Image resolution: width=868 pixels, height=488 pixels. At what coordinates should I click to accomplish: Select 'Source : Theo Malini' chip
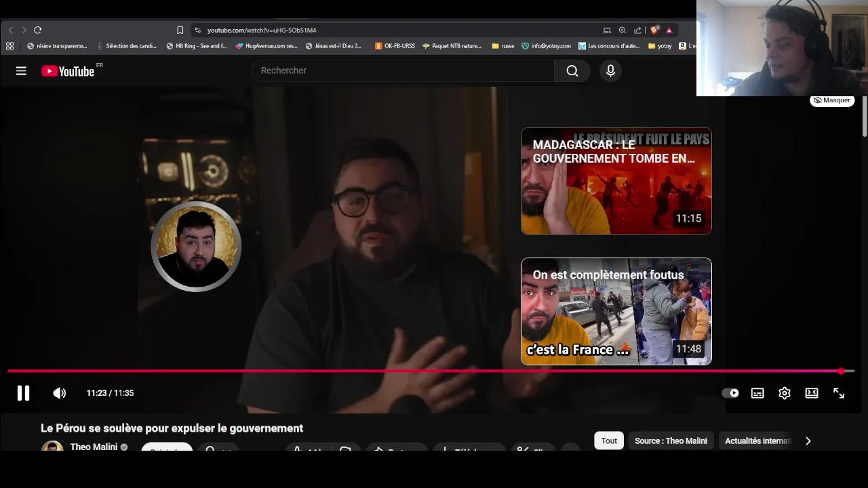coord(671,441)
